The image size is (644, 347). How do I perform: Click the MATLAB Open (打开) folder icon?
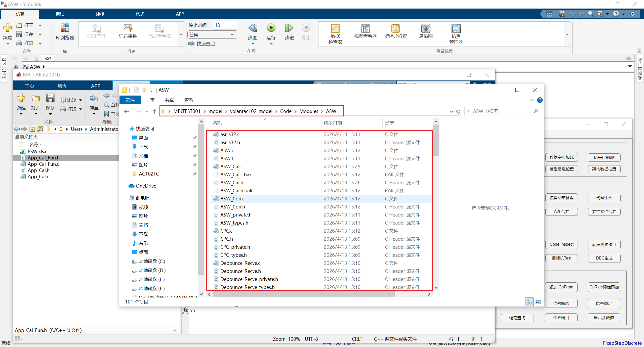tap(35, 98)
